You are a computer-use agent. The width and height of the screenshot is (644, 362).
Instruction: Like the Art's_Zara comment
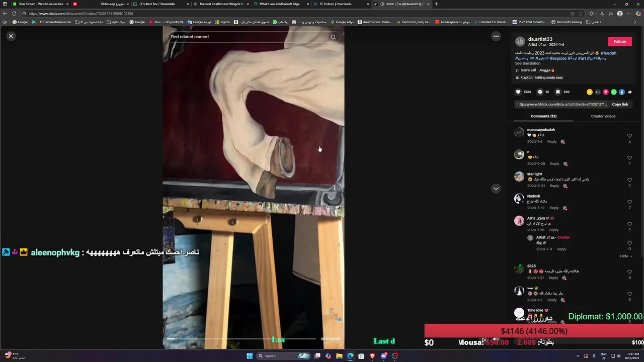coord(629,224)
